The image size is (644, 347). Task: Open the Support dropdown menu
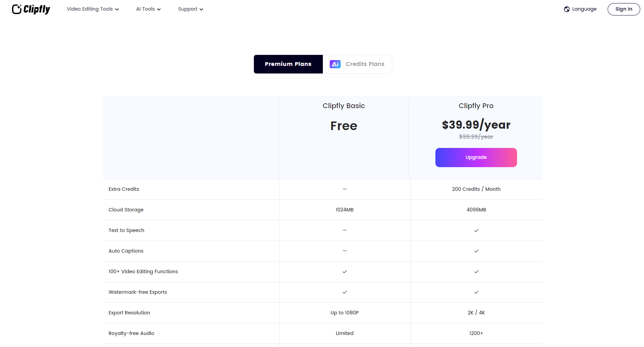click(x=191, y=9)
